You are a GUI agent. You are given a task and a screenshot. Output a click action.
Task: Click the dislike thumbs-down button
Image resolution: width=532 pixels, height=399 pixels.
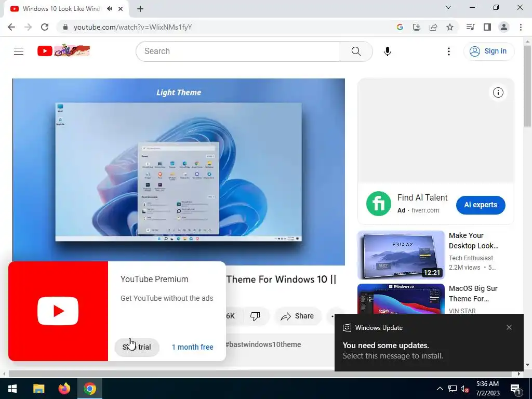pyautogui.click(x=255, y=316)
